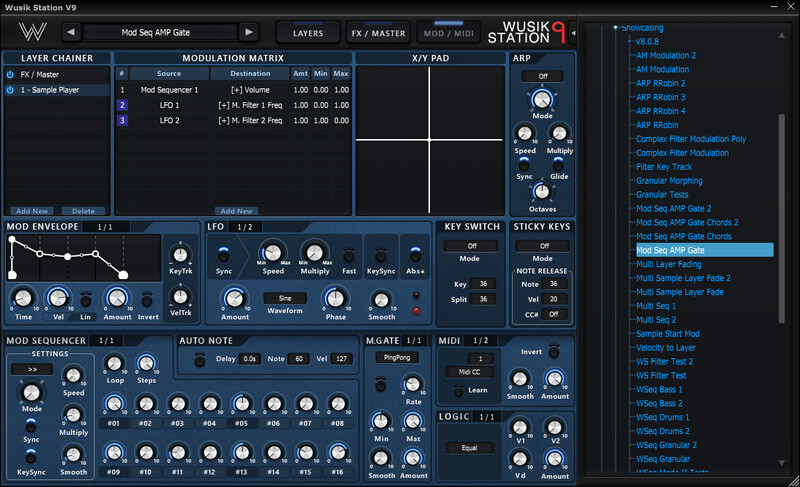Click the sequencer step #01 knob

pos(114,404)
